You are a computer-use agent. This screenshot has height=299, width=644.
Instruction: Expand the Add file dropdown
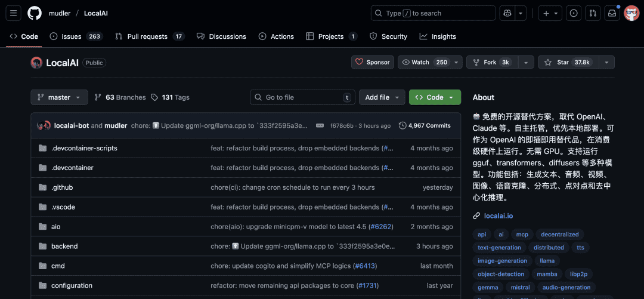382,97
